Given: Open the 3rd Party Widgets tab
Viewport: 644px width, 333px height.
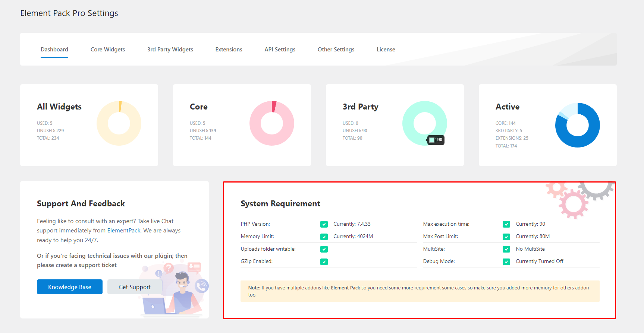Looking at the screenshot, I should coord(170,50).
